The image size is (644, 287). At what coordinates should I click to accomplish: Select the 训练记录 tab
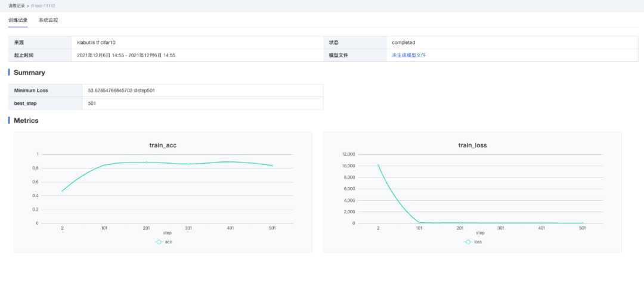tap(18, 20)
